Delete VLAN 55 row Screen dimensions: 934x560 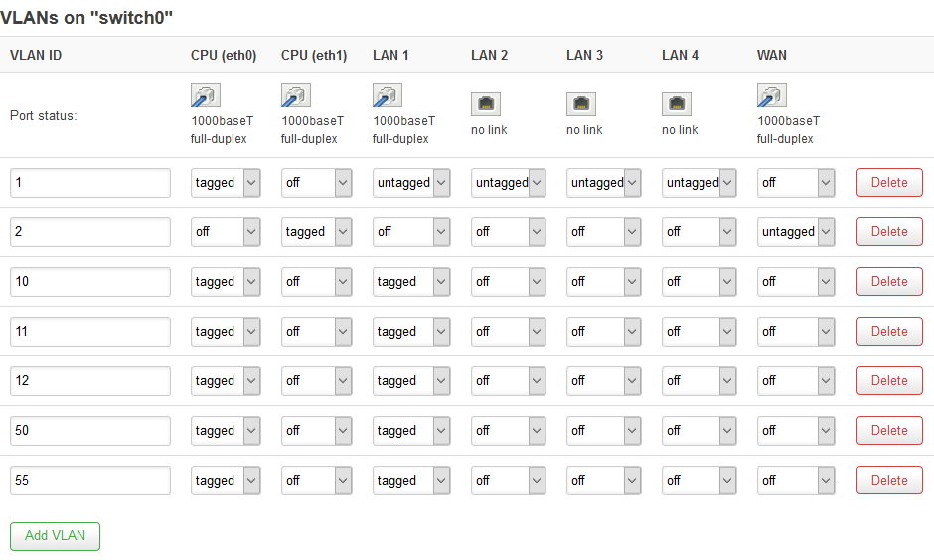889,480
